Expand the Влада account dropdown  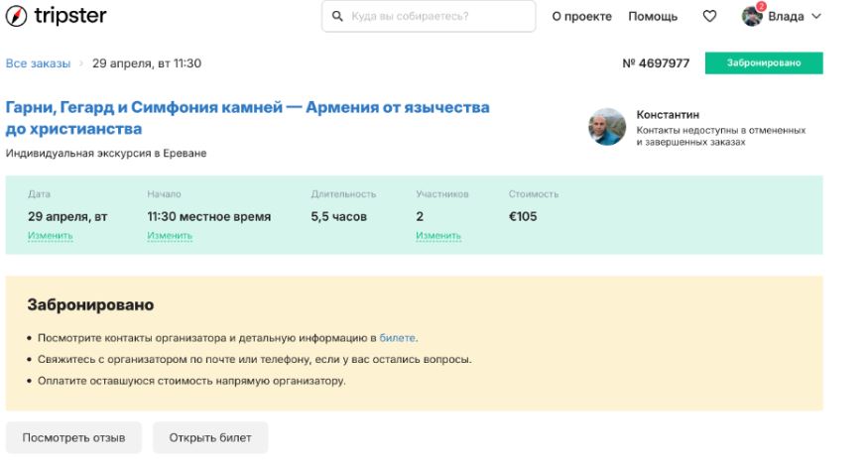tap(816, 16)
